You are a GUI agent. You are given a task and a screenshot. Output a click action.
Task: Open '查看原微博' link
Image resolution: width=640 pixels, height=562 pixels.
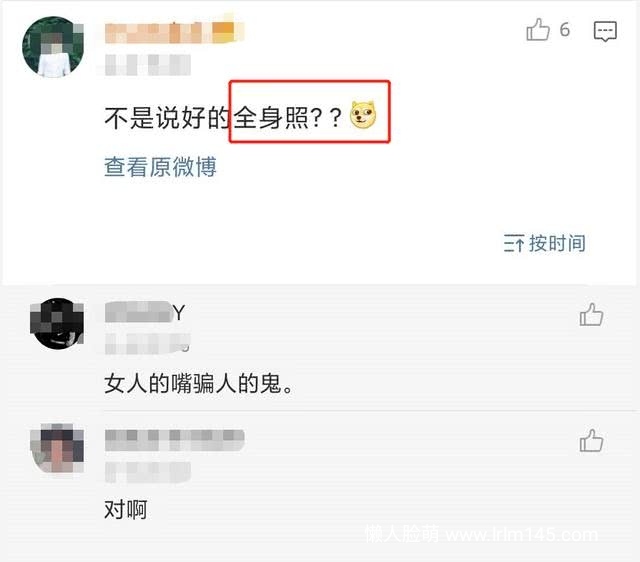click(x=160, y=167)
